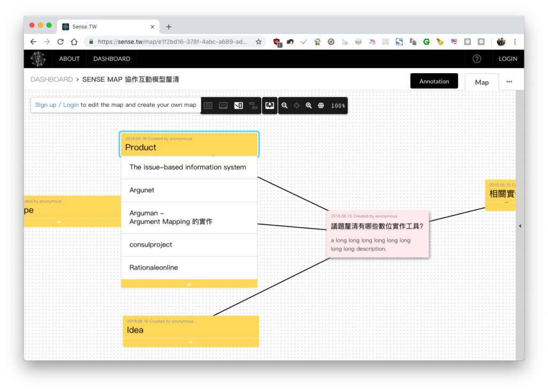Click the connect nodes edge icon
548x392 pixels.
click(x=253, y=105)
